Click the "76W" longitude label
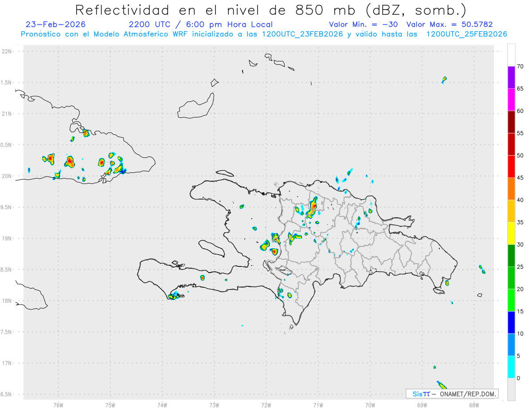This screenshot has height=411, width=532. point(58,405)
